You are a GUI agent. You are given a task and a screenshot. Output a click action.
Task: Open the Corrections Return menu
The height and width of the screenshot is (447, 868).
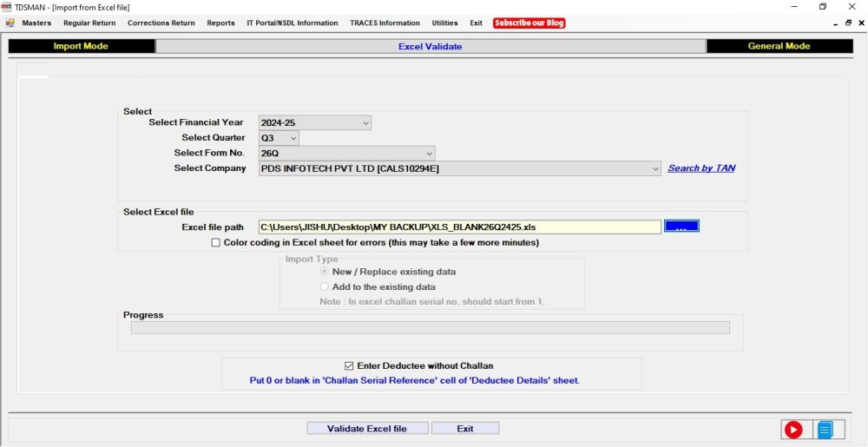tap(161, 23)
